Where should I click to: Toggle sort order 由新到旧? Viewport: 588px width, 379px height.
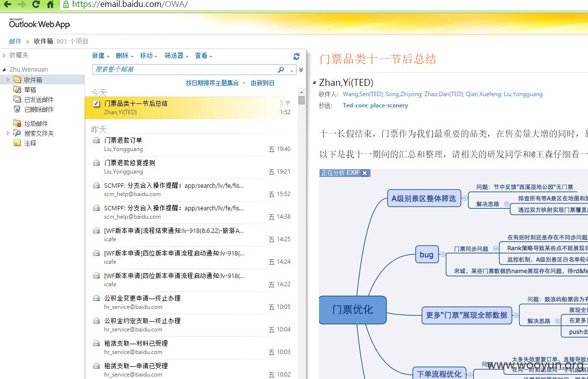263,83
